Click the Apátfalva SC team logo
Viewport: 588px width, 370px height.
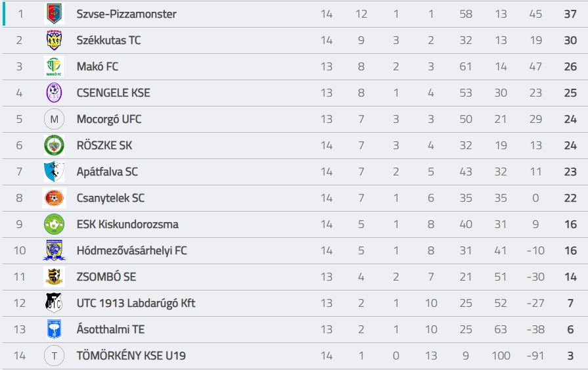(54, 172)
